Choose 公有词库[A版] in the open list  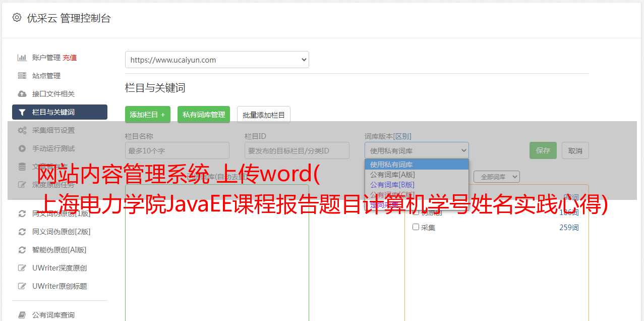tap(417, 175)
